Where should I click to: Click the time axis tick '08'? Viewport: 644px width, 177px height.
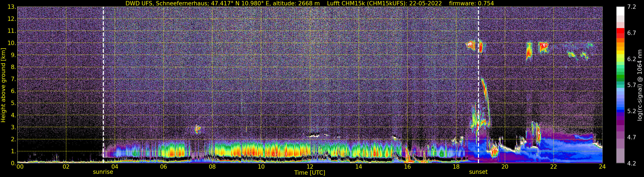click(x=212, y=167)
